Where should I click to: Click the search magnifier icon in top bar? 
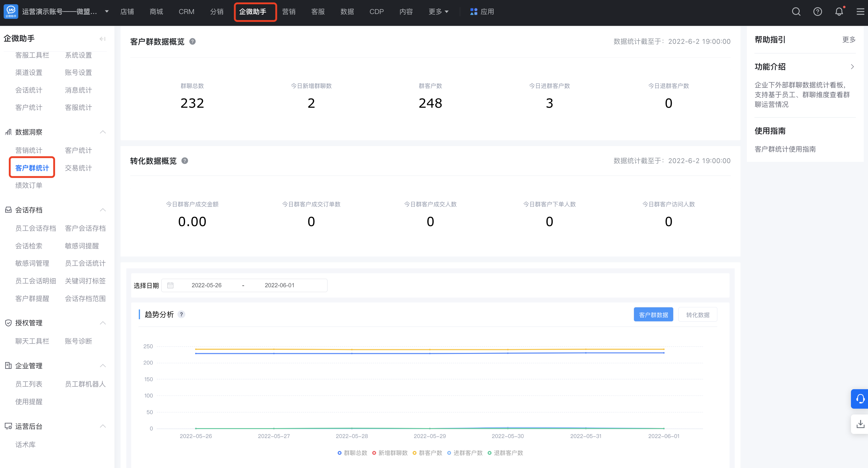[x=796, y=12]
